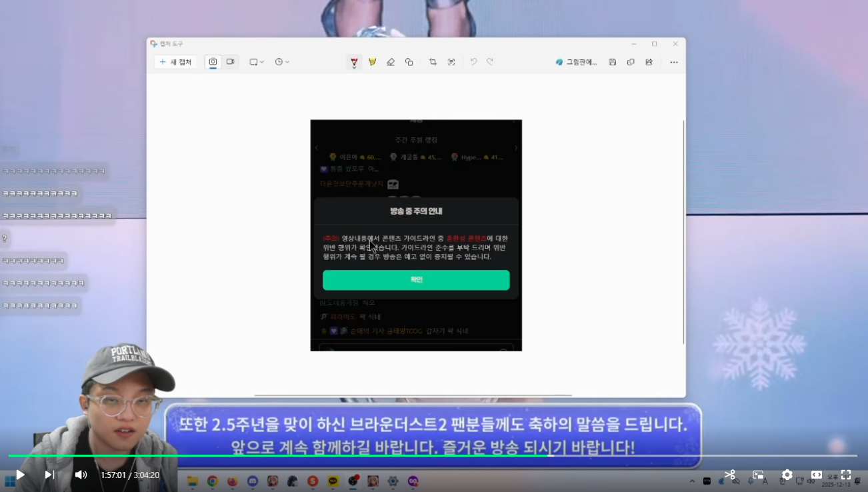Switch to photo snip mode
The image size is (868, 492).
[x=213, y=62]
